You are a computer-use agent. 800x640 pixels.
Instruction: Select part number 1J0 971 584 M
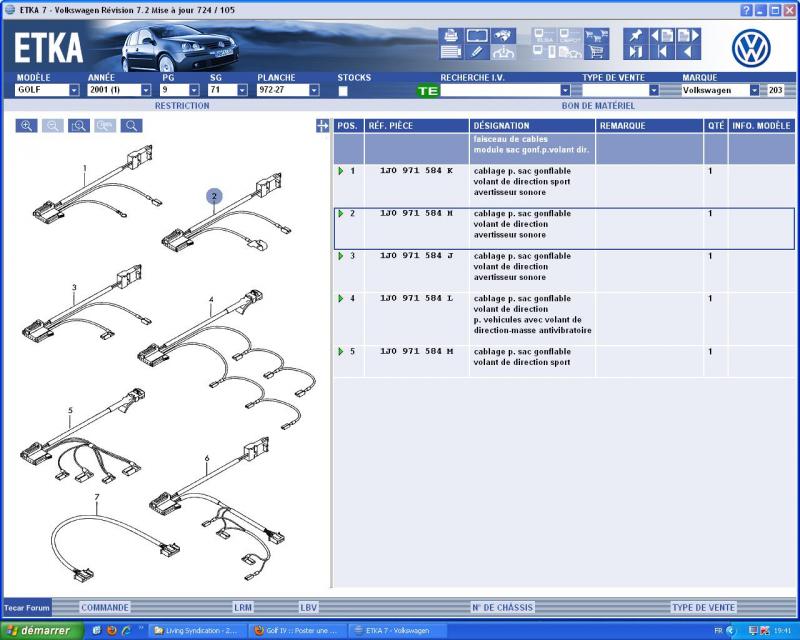coord(416,351)
